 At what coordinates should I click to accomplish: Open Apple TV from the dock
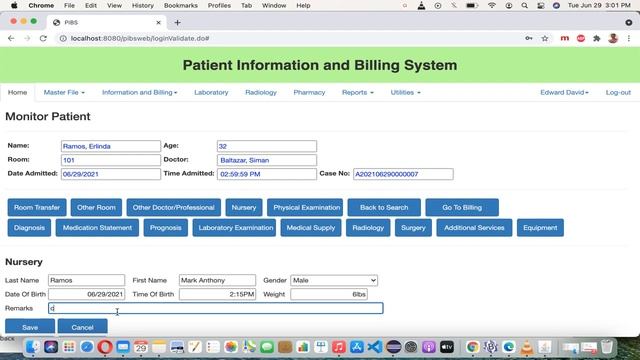pos(447,347)
